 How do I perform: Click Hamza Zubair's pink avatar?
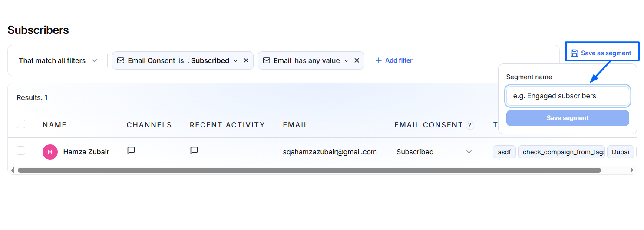point(50,152)
